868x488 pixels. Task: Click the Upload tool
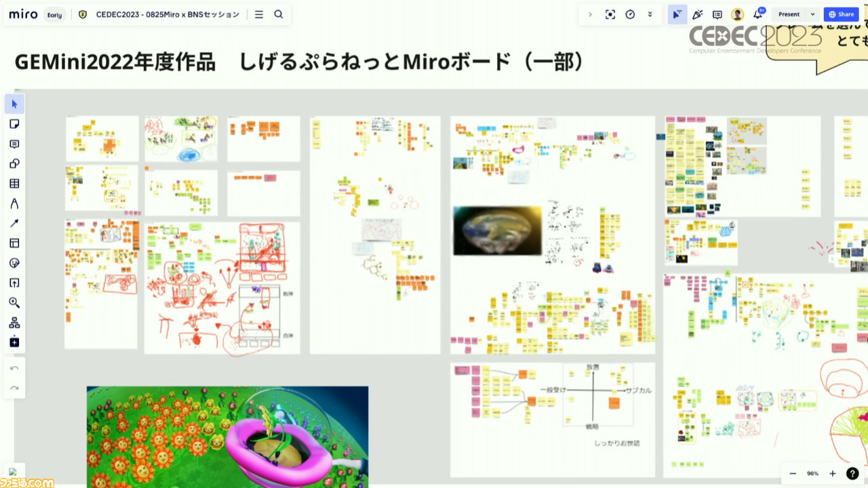(x=14, y=283)
